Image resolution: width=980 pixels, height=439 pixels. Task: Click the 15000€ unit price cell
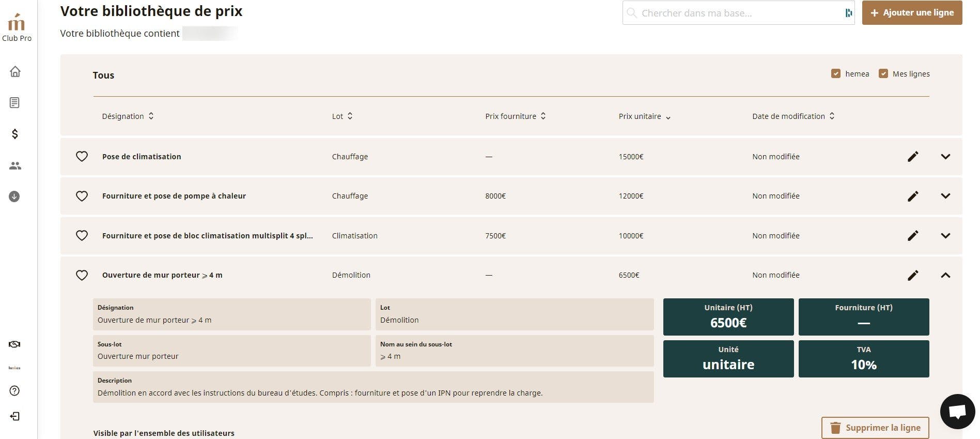631,157
